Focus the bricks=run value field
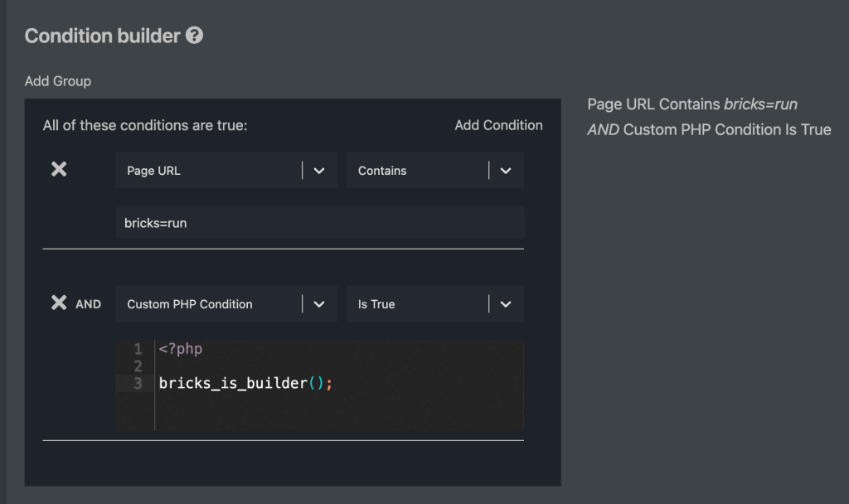Viewport: 849px width, 504px height. [320, 223]
